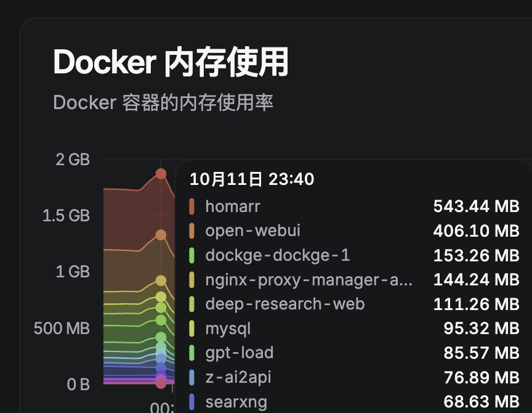This screenshot has height=413, width=532.
Task: Select the homarr row in tooltip
Action: click(354, 206)
